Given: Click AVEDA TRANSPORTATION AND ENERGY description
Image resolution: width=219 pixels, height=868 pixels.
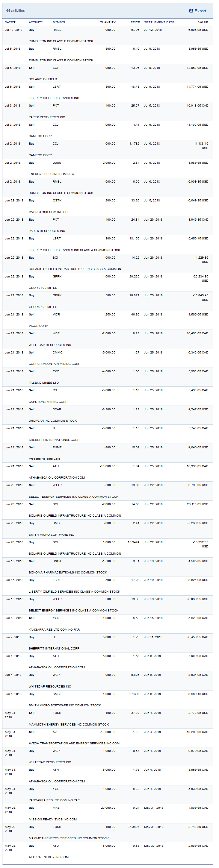Looking at the screenshot, I should click(74, 743).
